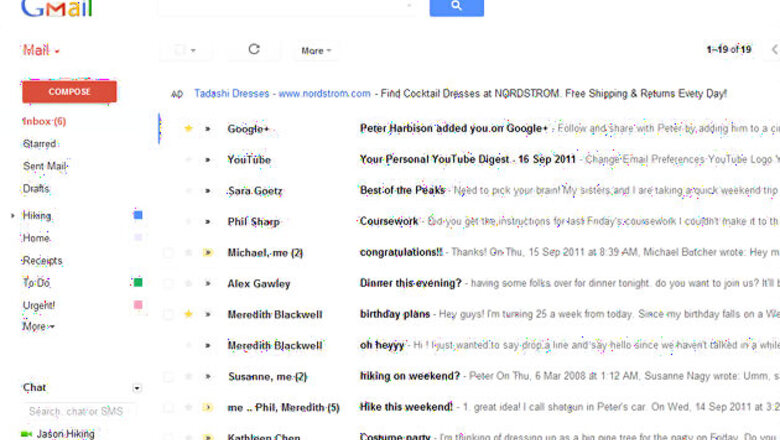The image size is (780, 440).
Task: Click the Gmail logo
Action: (57, 8)
